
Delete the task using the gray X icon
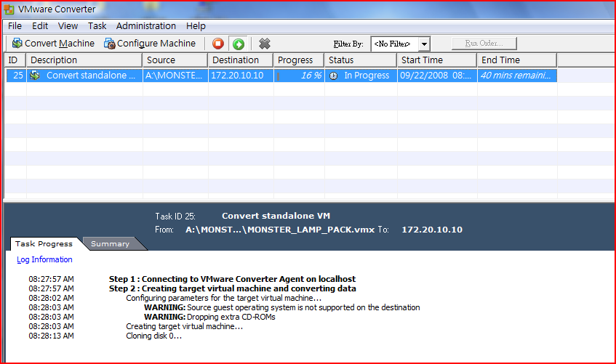265,44
